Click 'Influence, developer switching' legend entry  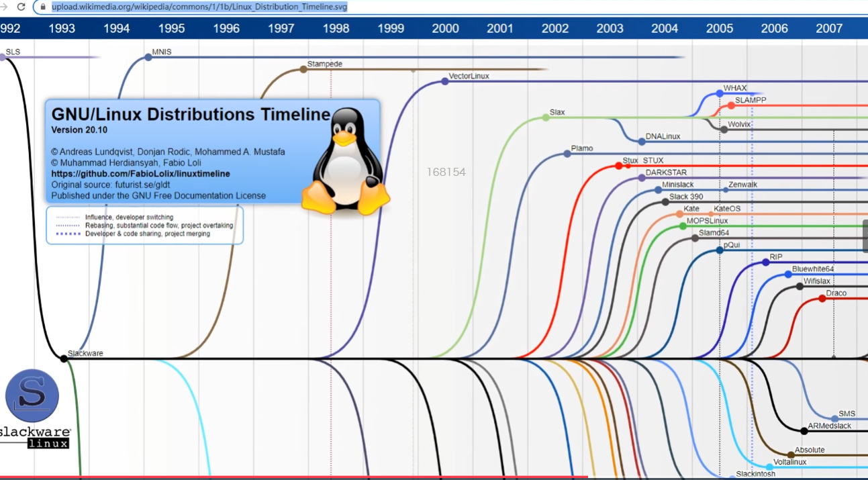point(129,218)
